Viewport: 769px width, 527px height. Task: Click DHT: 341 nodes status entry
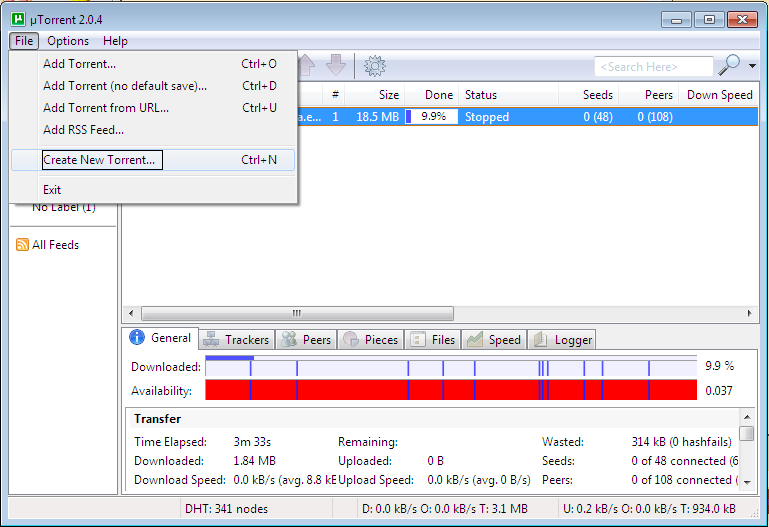click(x=227, y=509)
